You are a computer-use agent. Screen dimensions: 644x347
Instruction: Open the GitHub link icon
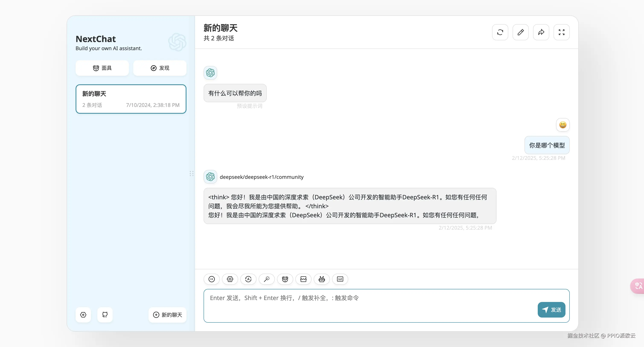(x=105, y=315)
